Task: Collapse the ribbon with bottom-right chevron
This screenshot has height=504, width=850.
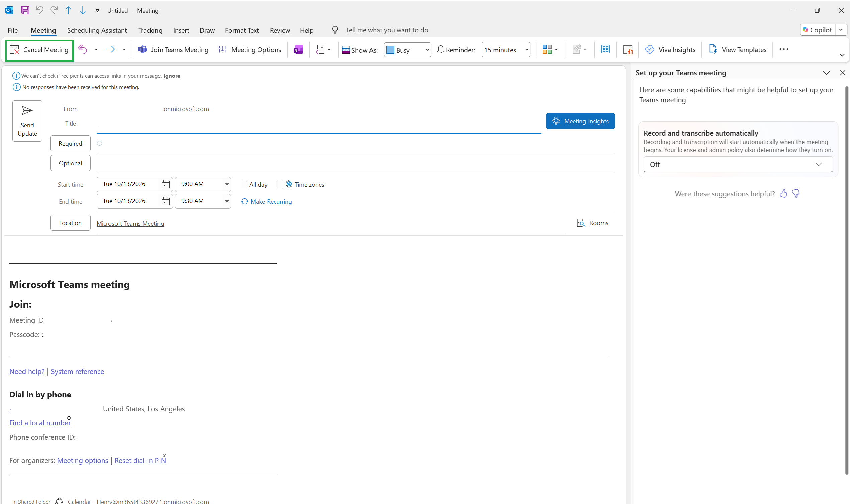Action: [842, 55]
